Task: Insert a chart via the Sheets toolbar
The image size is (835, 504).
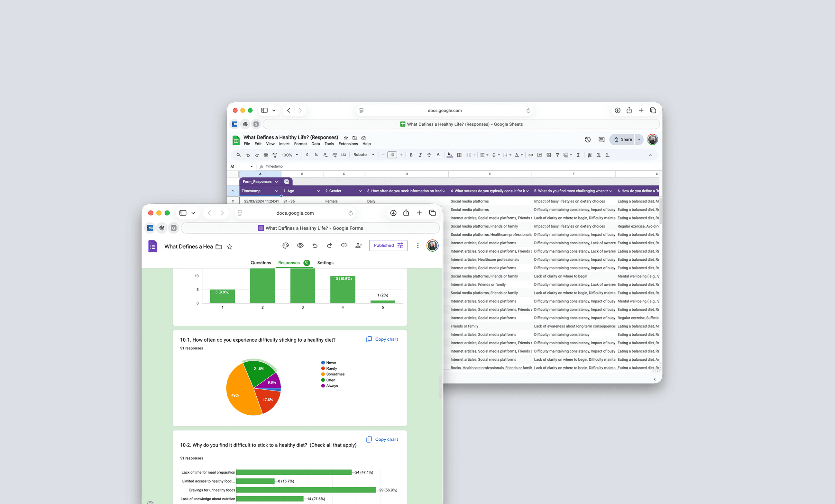Action: [549, 155]
